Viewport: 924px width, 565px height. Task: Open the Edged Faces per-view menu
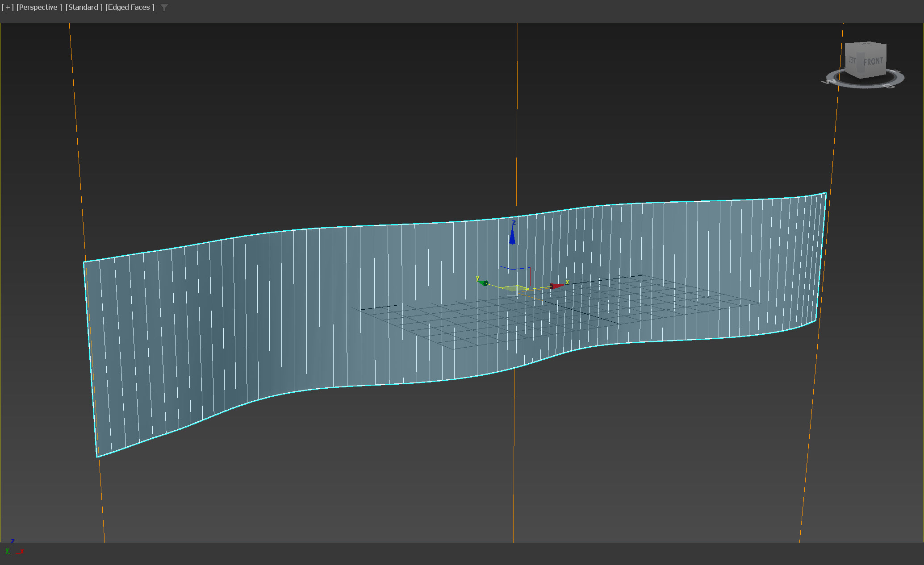pyautogui.click(x=130, y=8)
